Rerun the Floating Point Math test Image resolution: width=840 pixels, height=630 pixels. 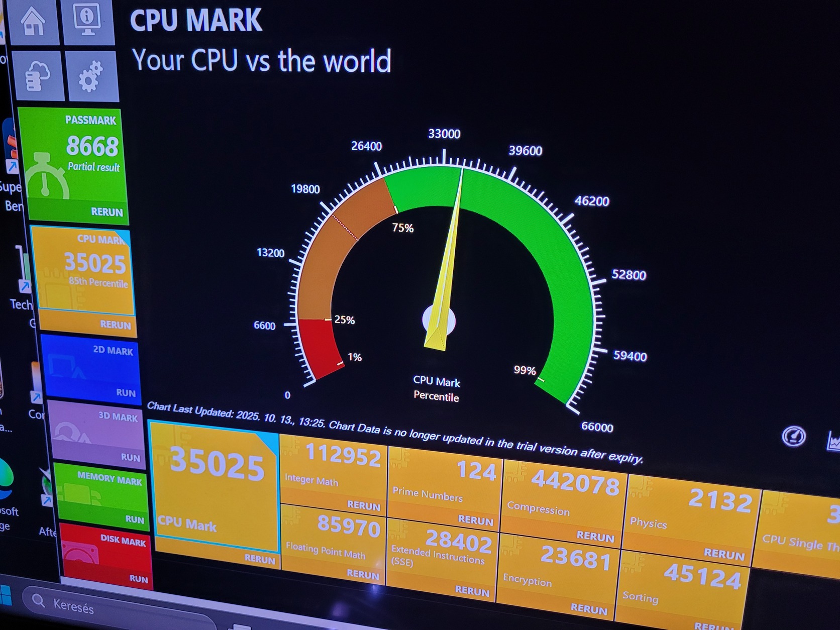(x=363, y=574)
